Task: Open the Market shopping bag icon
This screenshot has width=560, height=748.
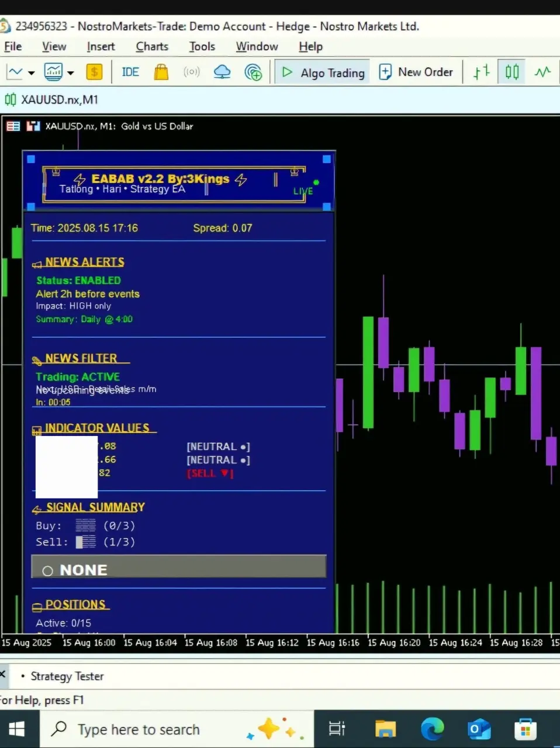Action: coord(161,72)
